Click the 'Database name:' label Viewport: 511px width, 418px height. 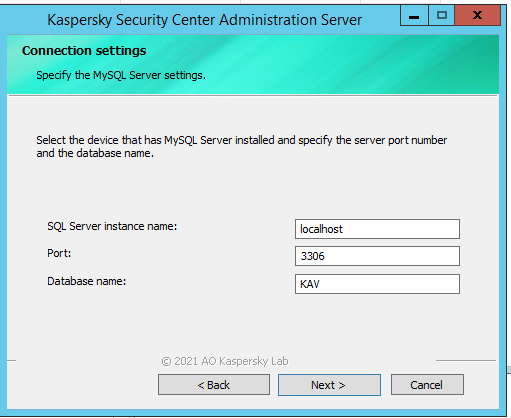coord(86,281)
